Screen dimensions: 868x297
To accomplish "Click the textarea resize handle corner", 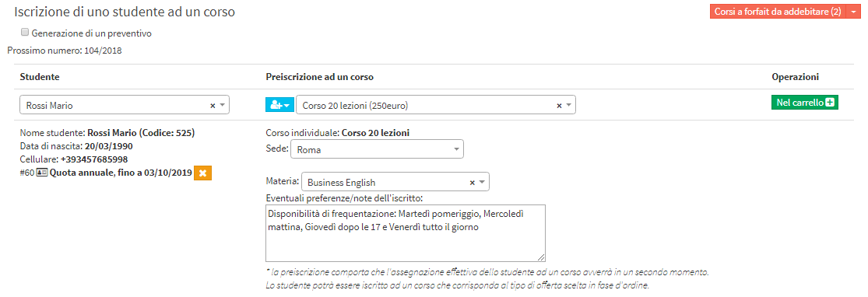I will click(x=541, y=257).
